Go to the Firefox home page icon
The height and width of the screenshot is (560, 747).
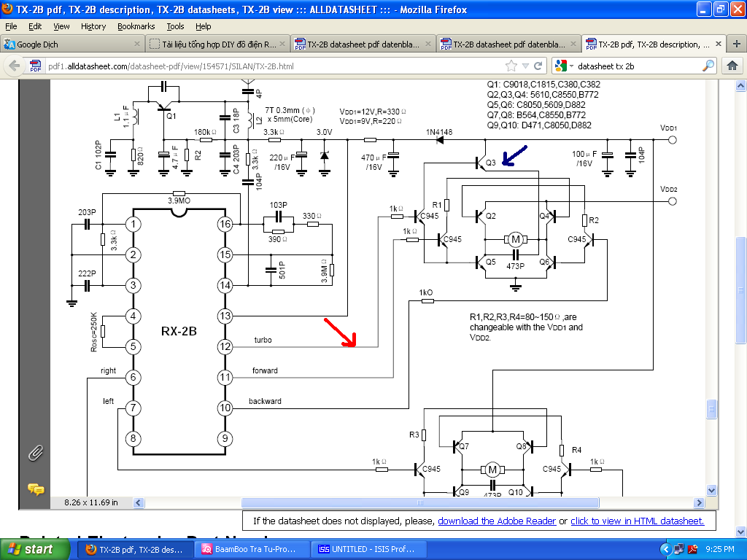(732, 66)
